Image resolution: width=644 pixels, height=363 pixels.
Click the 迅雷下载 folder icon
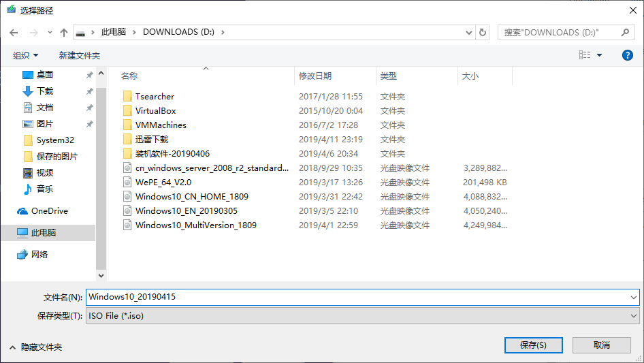tap(128, 140)
